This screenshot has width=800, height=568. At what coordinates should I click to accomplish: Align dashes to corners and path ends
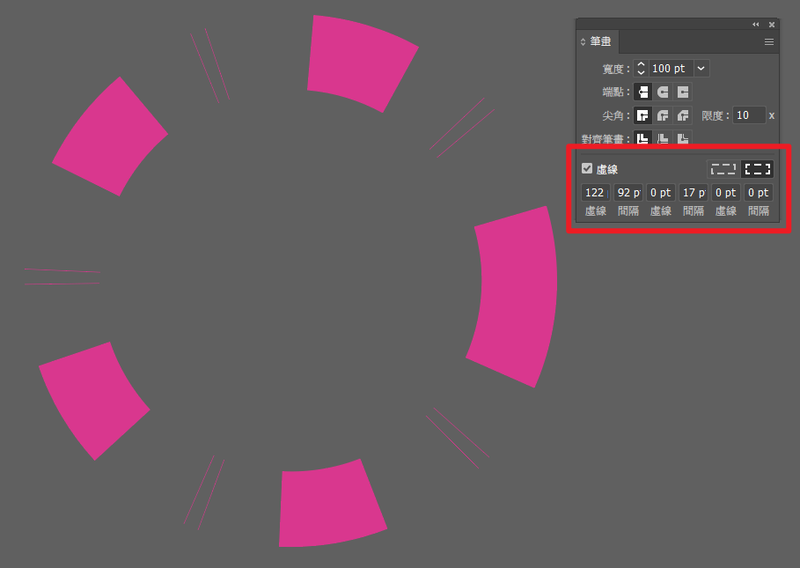pos(757,169)
